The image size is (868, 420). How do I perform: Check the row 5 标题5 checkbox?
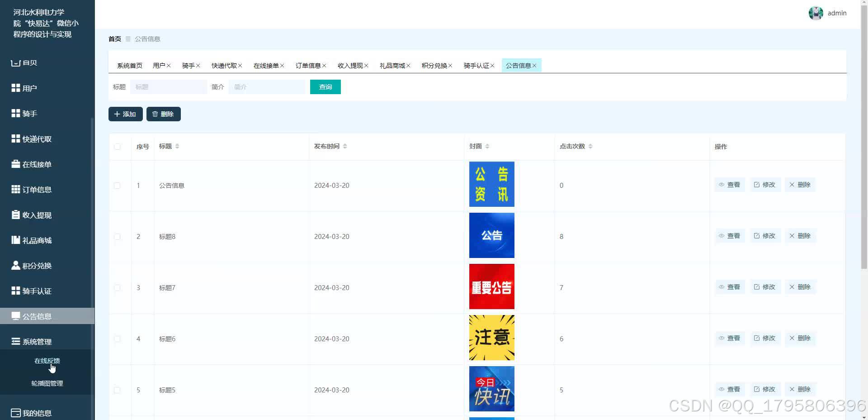pyautogui.click(x=117, y=390)
